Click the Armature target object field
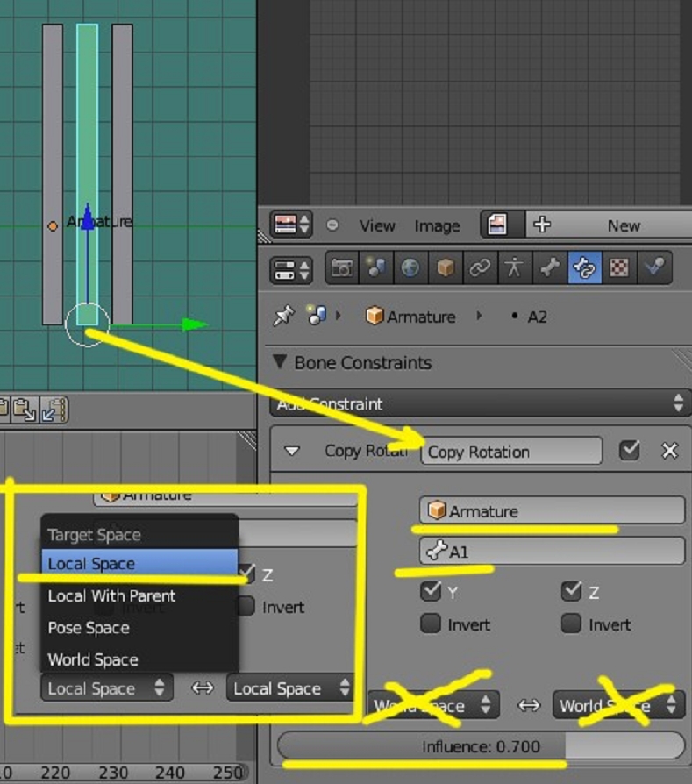The width and height of the screenshot is (692, 784). pyautogui.click(x=552, y=510)
